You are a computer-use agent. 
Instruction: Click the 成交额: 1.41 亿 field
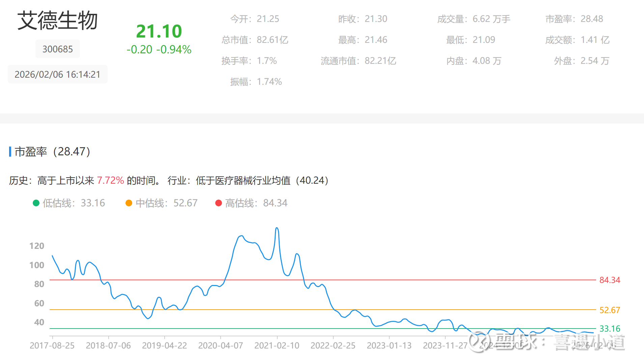point(578,40)
